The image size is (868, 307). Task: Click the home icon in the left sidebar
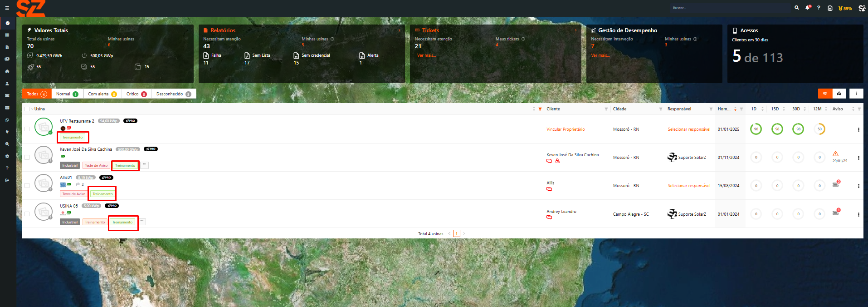(x=7, y=71)
